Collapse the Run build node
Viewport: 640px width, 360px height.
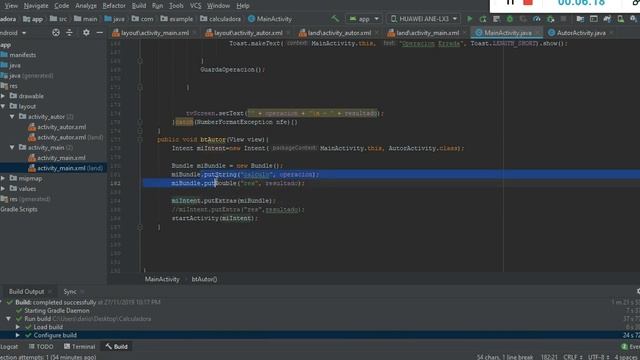click(9, 319)
